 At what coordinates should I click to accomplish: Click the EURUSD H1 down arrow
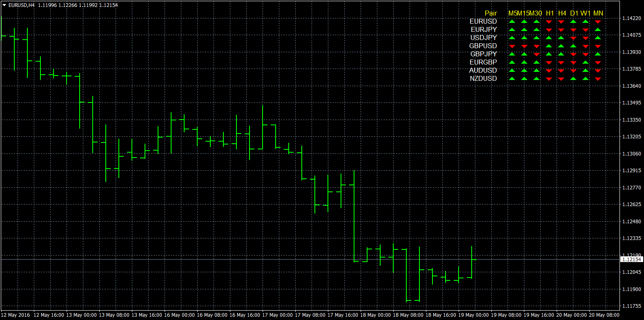[549, 22]
